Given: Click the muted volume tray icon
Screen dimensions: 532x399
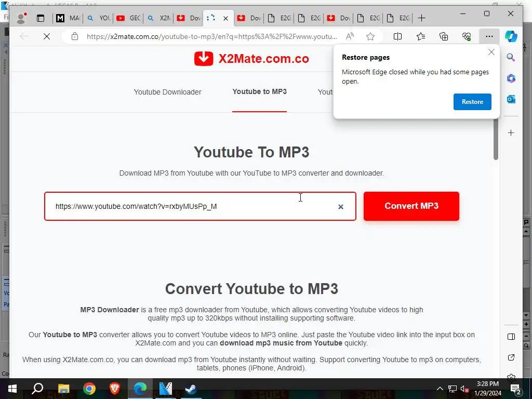Looking at the screenshot, I should coord(464,389).
